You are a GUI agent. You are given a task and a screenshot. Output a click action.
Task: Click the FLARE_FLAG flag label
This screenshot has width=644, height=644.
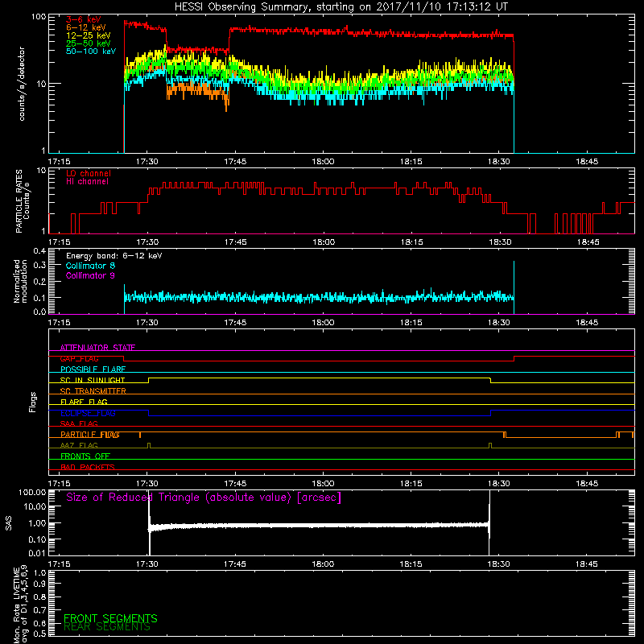pyautogui.click(x=84, y=402)
